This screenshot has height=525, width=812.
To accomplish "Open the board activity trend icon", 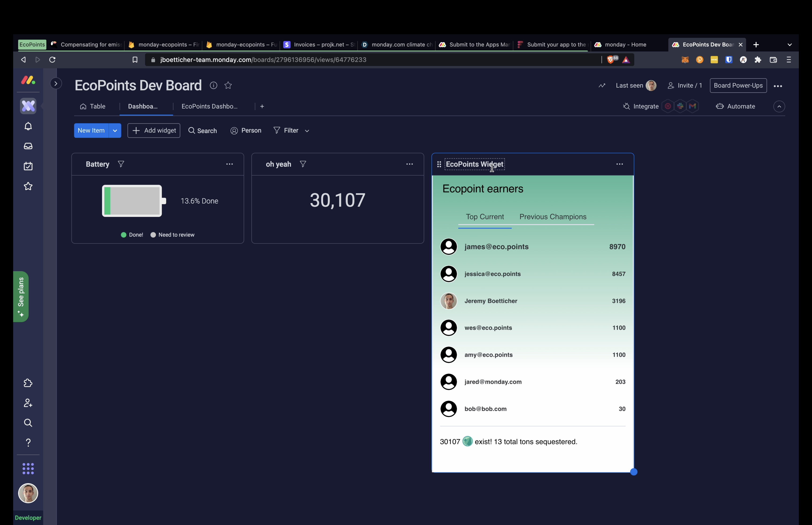I will [x=602, y=86].
